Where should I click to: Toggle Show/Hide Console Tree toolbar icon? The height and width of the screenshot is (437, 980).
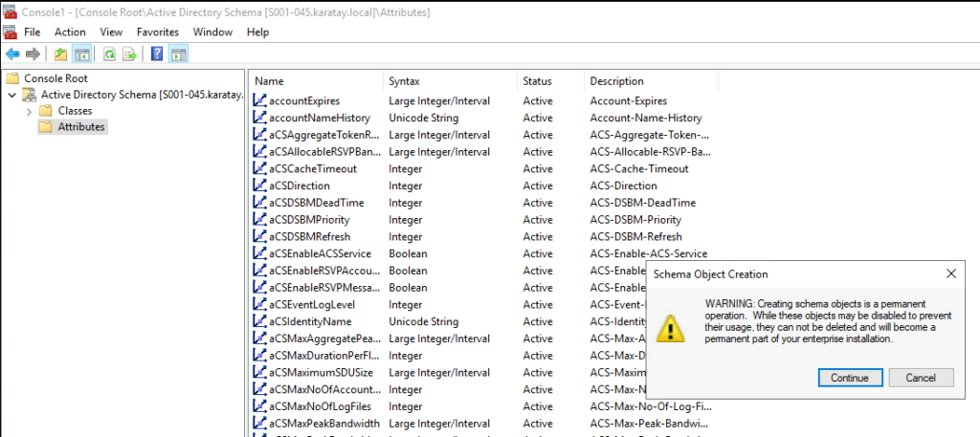click(x=81, y=55)
